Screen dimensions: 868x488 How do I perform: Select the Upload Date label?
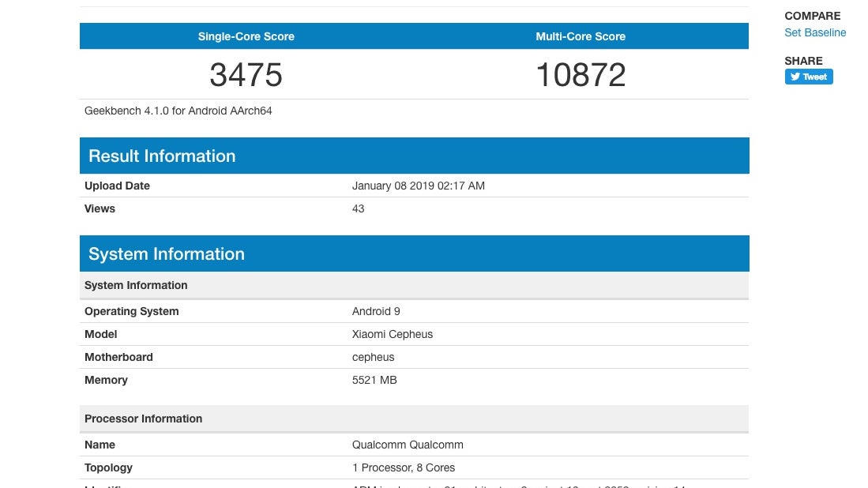coord(118,186)
